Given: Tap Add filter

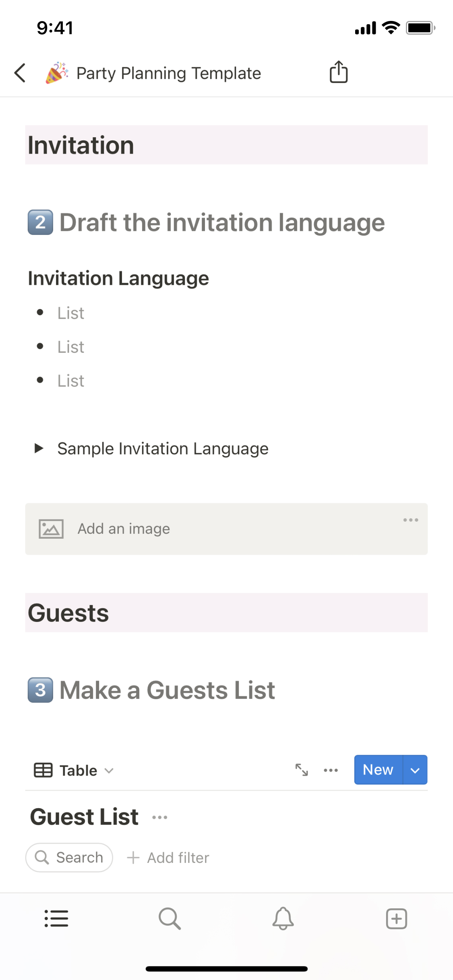Looking at the screenshot, I should pos(168,858).
